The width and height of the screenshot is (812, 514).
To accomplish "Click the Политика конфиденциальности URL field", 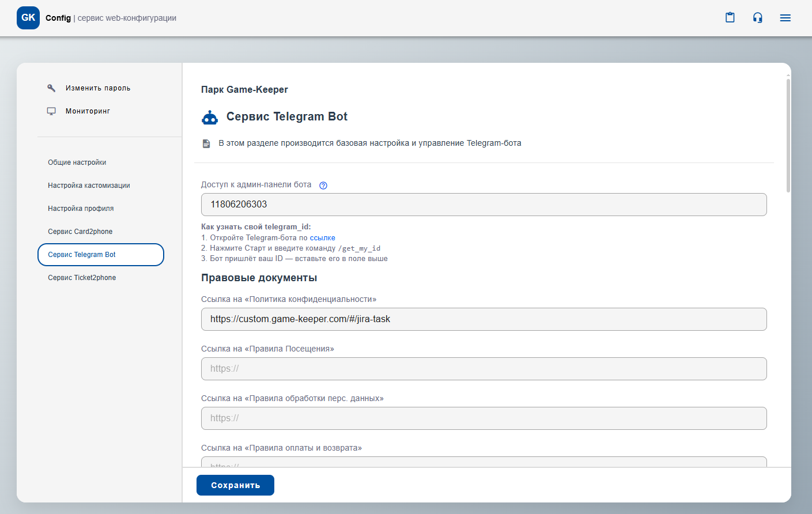I will (484, 319).
